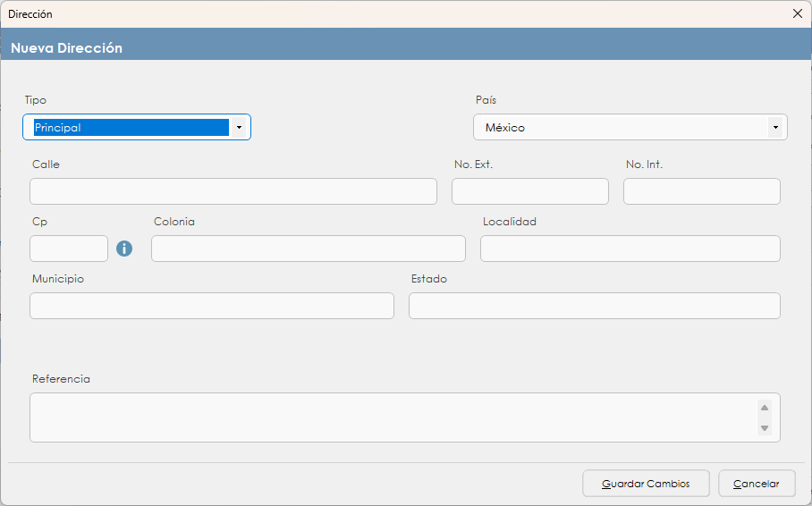Focus the Colonia input field
The width and height of the screenshot is (812, 506).
click(x=309, y=249)
